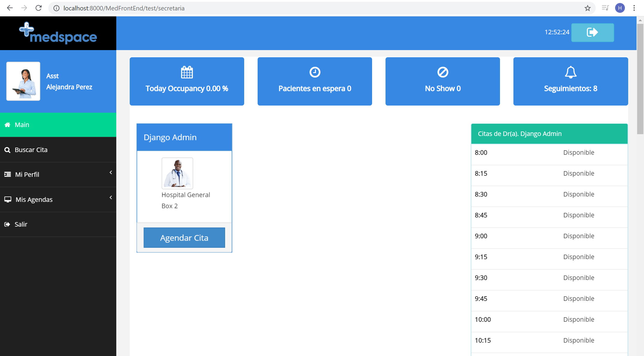Select the 9:30 Disponible time slot
644x356 pixels.
[549, 278]
